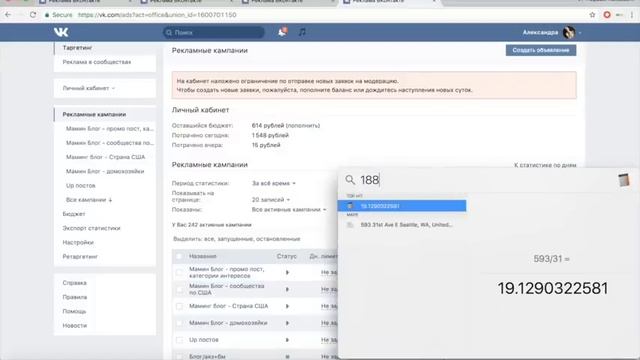The height and width of the screenshot is (360, 640).
Task: Click the VK logo in header
Action: tap(61, 32)
